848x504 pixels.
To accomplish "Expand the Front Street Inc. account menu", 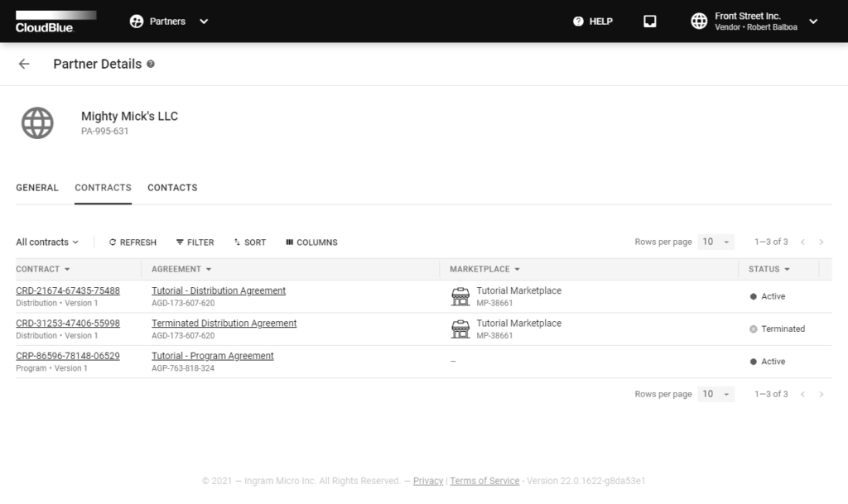I will 812,22.
